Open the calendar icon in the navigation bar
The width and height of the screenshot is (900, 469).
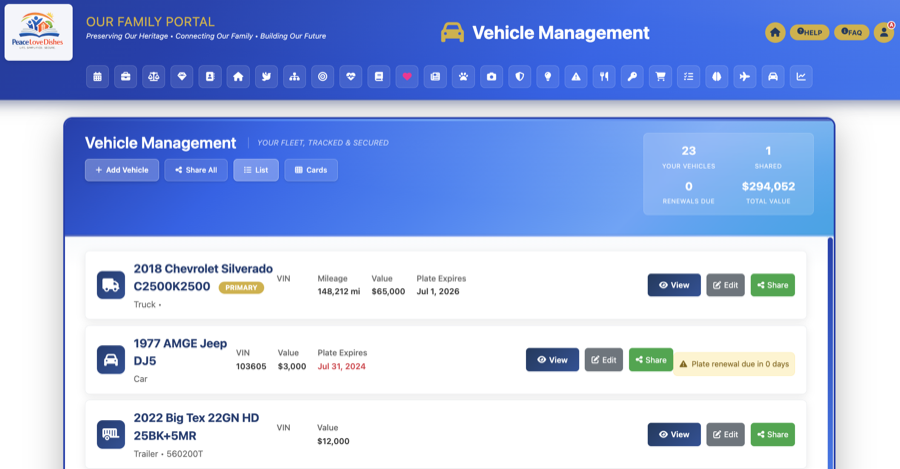click(x=98, y=76)
